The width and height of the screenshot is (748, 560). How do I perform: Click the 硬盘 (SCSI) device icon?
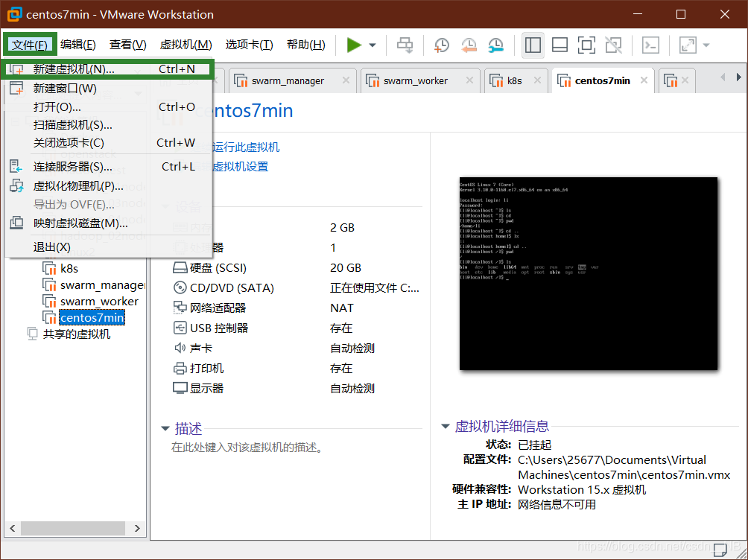point(180,267)
